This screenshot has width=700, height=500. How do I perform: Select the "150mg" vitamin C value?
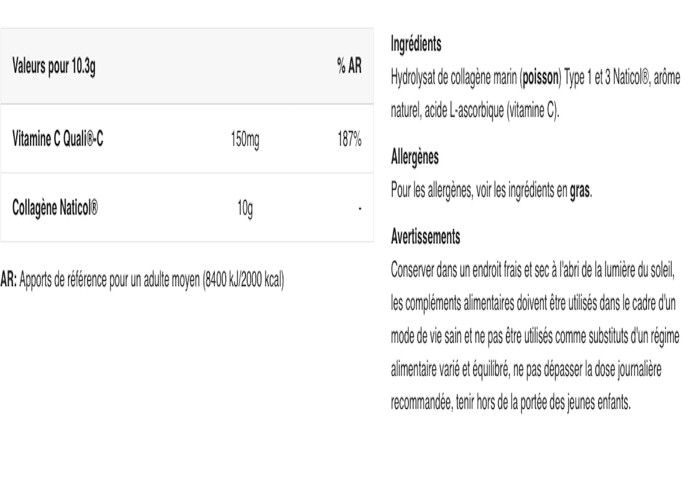point(244,140)
